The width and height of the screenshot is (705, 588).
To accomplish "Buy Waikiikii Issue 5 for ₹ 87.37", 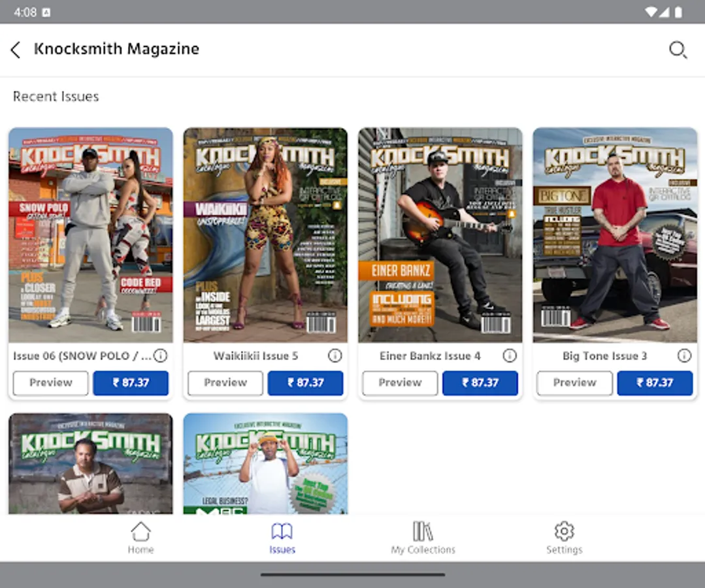I will click(305, 383).
